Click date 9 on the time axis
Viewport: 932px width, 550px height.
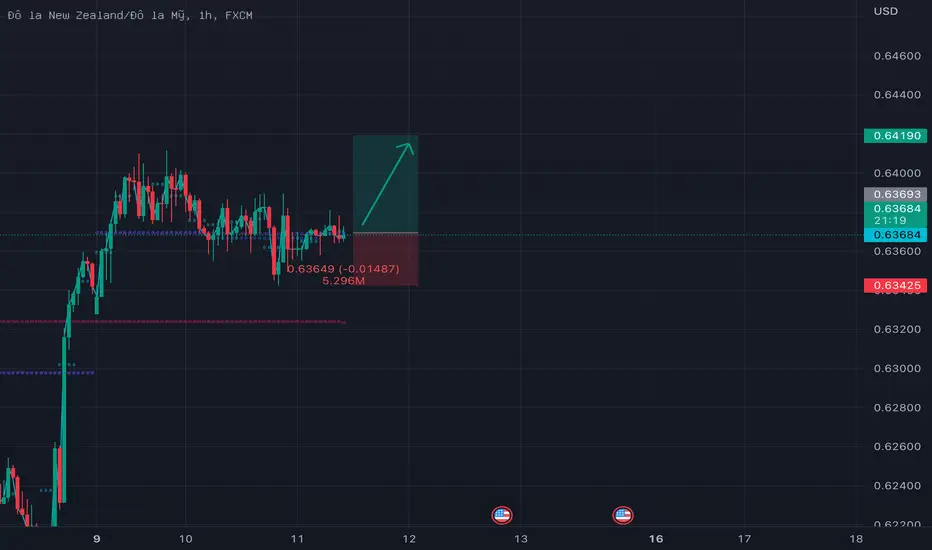[97, 539]
